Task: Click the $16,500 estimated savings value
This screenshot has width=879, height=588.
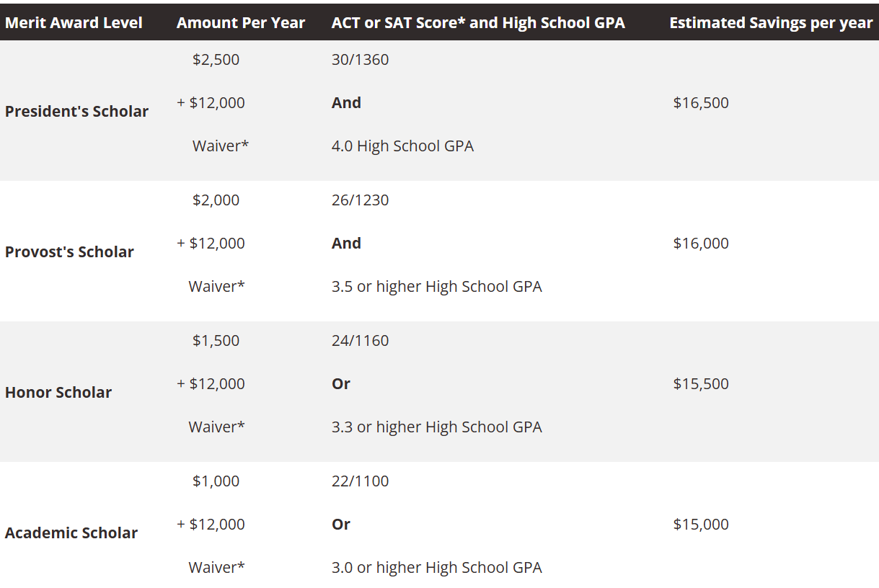Action: click(x=701, y=102)
